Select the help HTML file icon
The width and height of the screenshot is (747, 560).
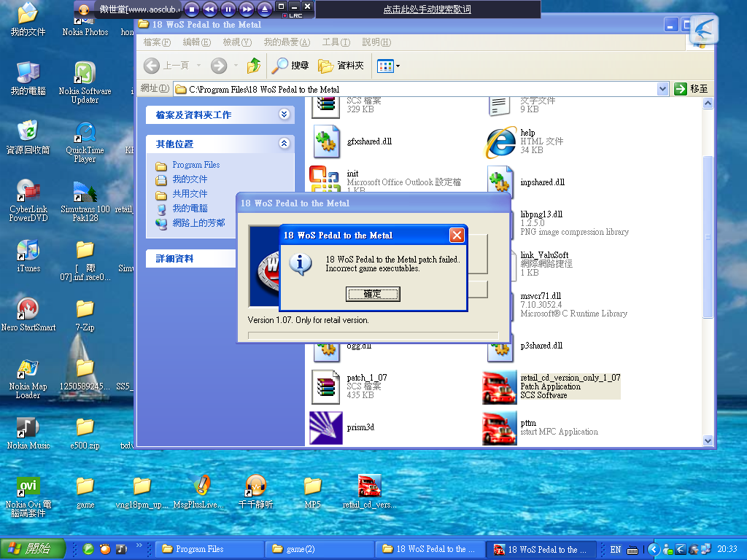pyautogui.click(x=500, y=141)
